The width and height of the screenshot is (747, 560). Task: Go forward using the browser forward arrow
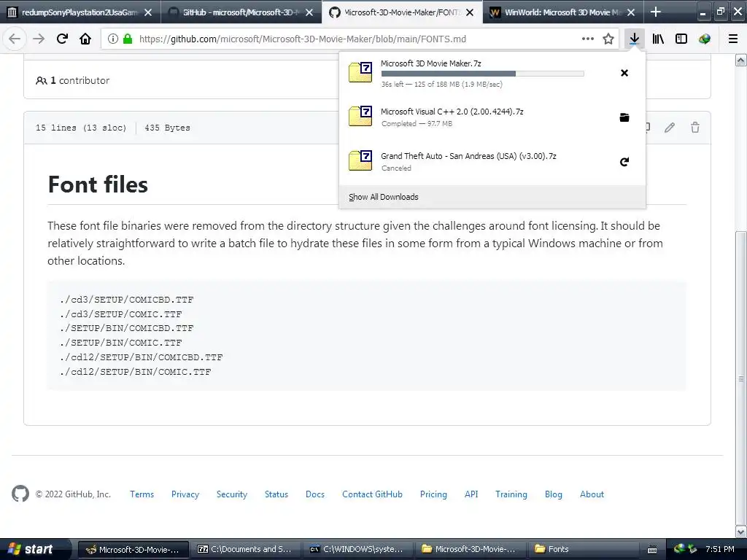[x=39, y=39]
